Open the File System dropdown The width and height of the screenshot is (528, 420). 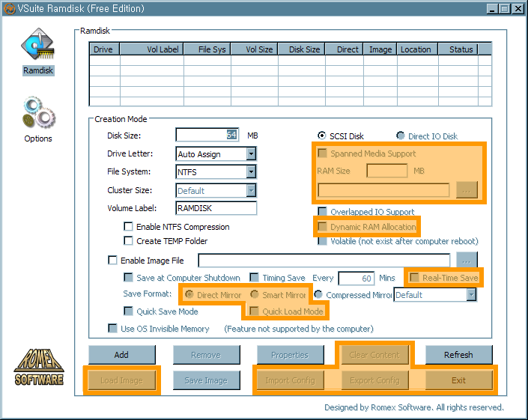coord(251,172)
